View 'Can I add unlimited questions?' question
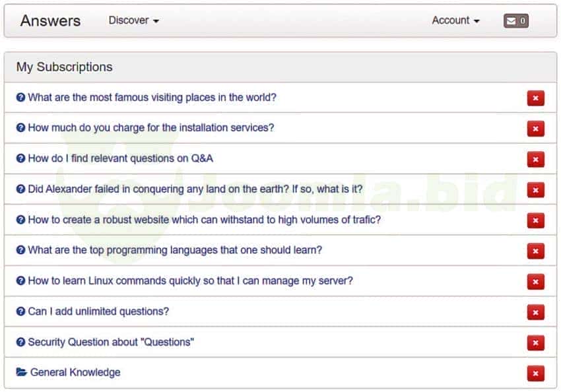This screenshot has width=561, height=392. point(98,311)
